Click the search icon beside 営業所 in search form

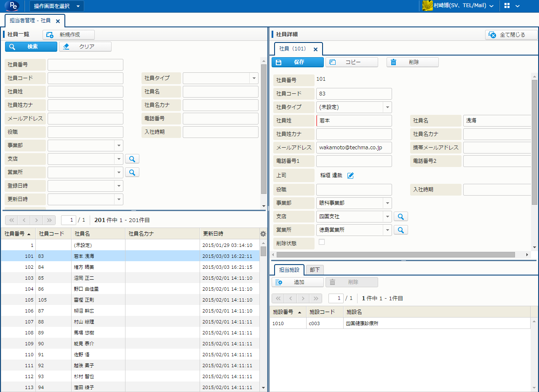pos(132,172)
